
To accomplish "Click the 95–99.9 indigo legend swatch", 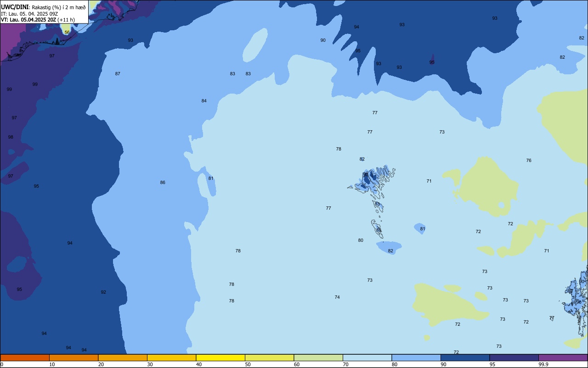I will 514,357.
